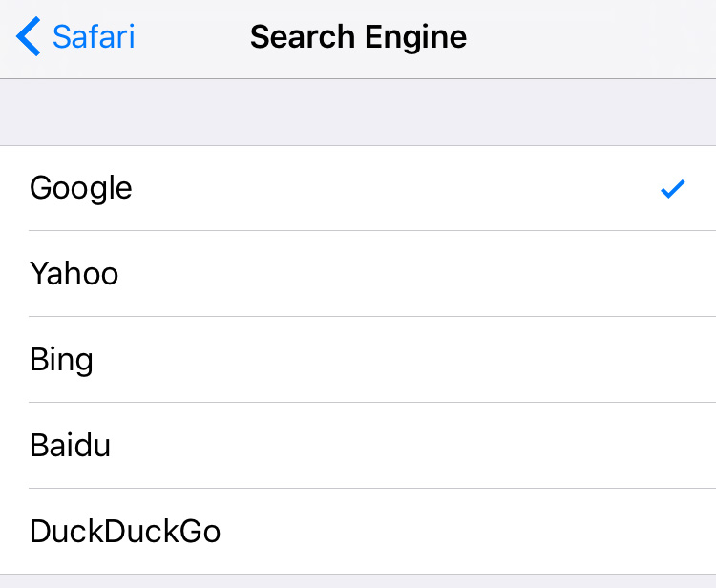The image size is (716, 588).
Task: Tap the blue back chevron arrow
Action: pyautogui.click(x=29, y=37)
